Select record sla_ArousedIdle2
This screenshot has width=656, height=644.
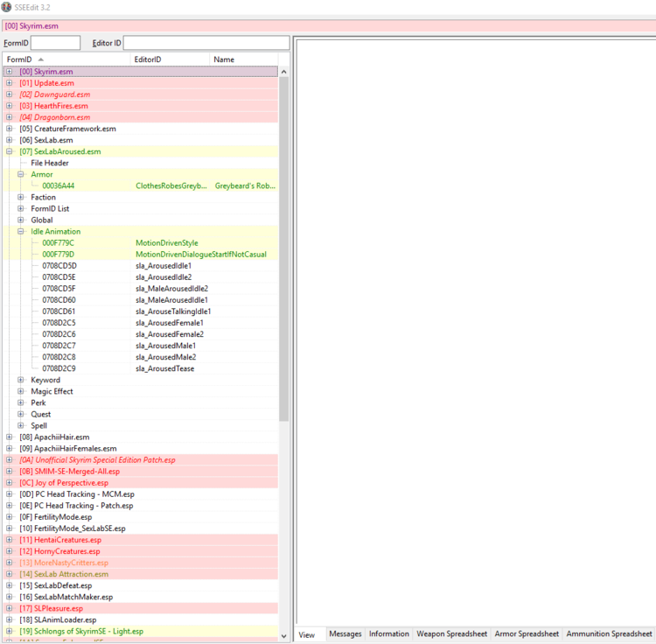pos(141,277)
